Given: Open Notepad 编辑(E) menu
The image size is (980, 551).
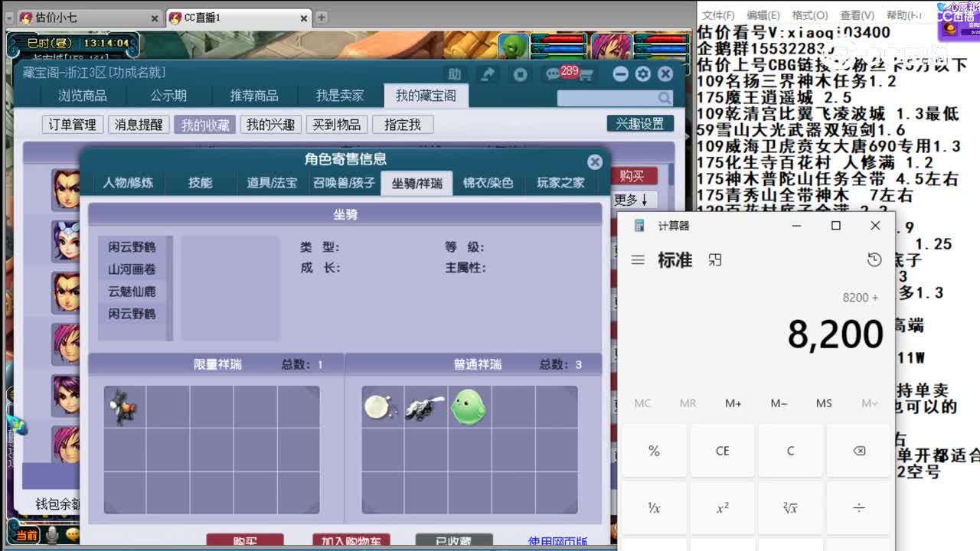Looking at the screenshot, I should 763,15.
